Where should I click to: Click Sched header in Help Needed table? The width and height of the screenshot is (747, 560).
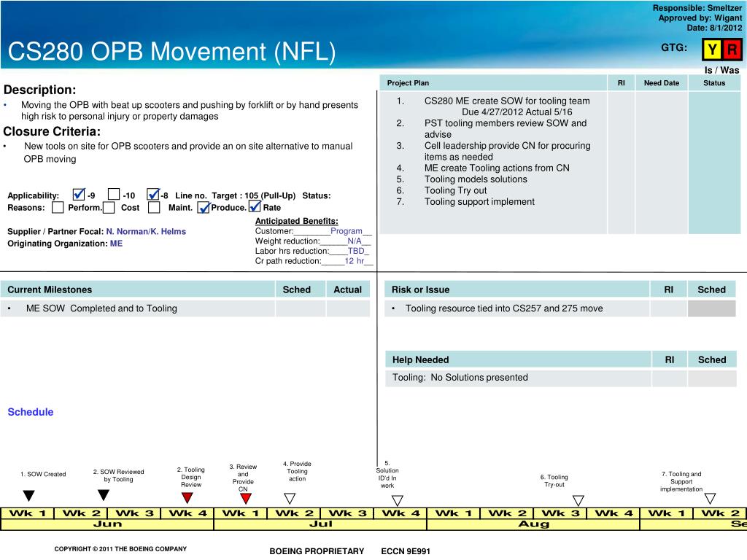(x=712, y=359)
